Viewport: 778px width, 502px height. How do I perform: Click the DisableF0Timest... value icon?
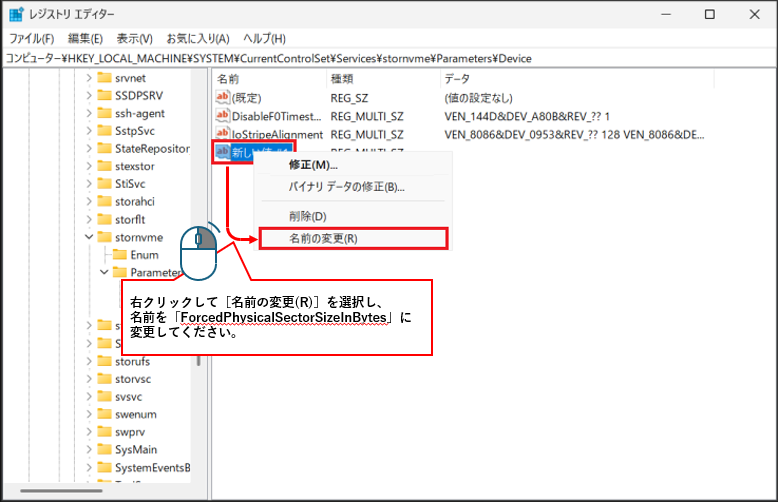click(x=222, y=116)
